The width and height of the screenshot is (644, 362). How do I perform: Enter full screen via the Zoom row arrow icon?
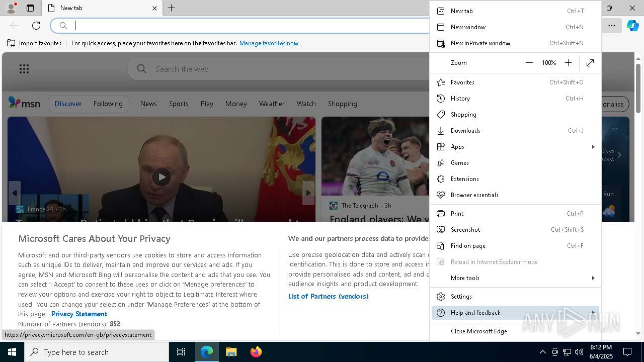click(x=590, y=63)
